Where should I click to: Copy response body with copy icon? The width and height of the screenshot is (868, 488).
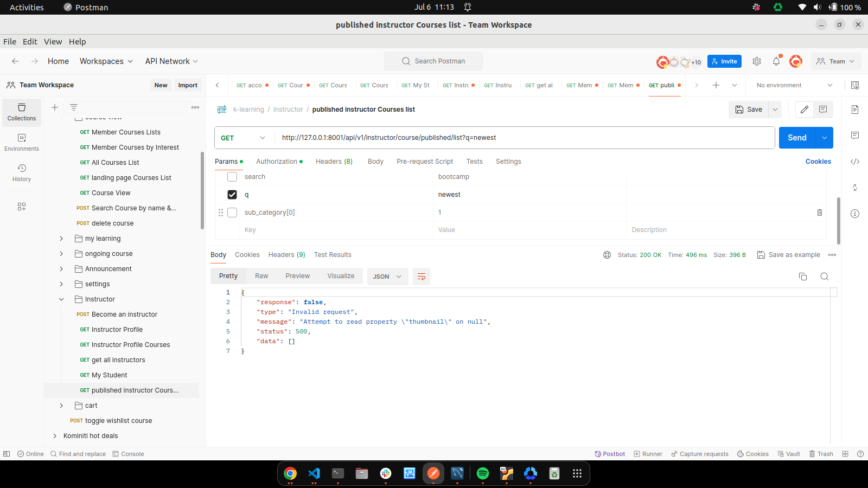click(803, 277)
